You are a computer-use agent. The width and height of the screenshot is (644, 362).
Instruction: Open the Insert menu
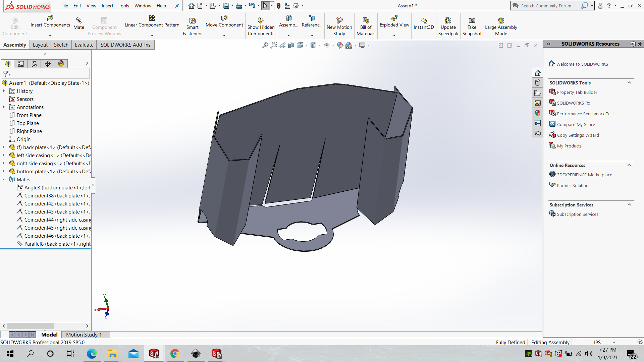pos(107,6)
